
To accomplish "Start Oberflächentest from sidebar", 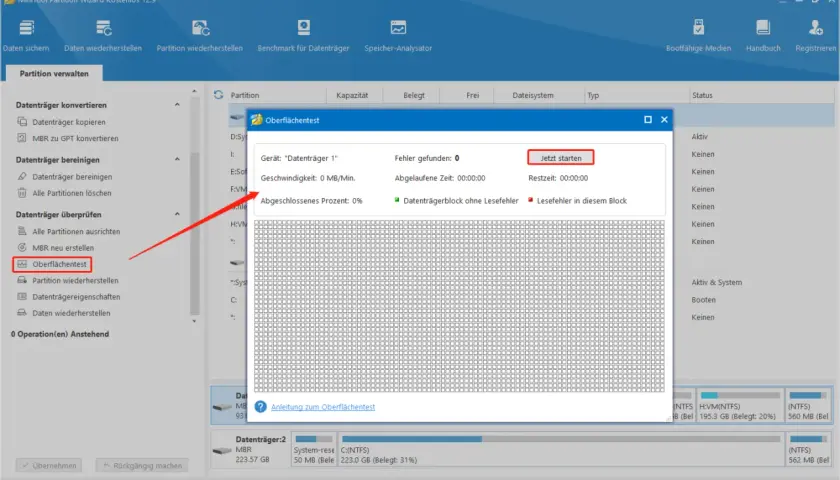I will click(x=52, y=264).
